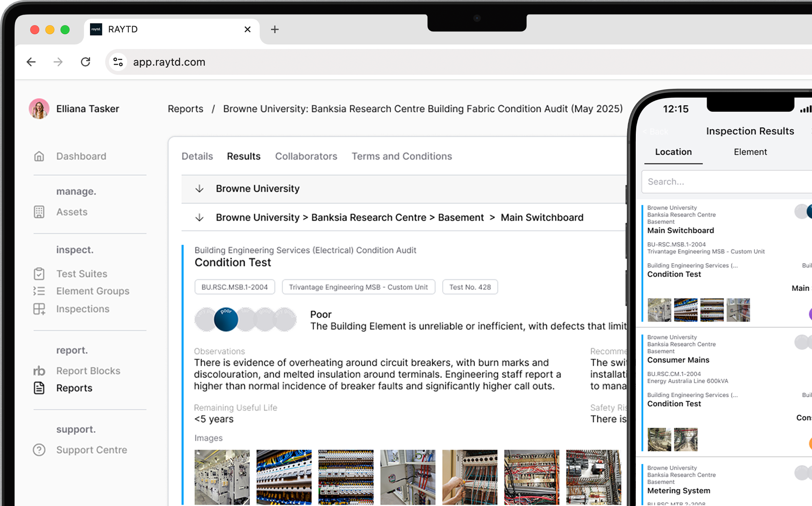Open Inspections via the grid-plus icon
The width and height of the screenshot is (812, 506).
tap(39, 309)
